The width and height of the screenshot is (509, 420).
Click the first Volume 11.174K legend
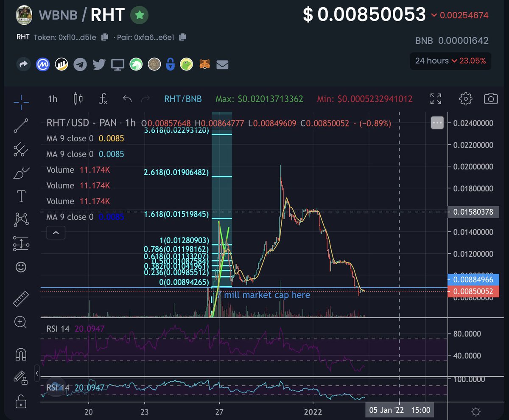click(78, 170)
